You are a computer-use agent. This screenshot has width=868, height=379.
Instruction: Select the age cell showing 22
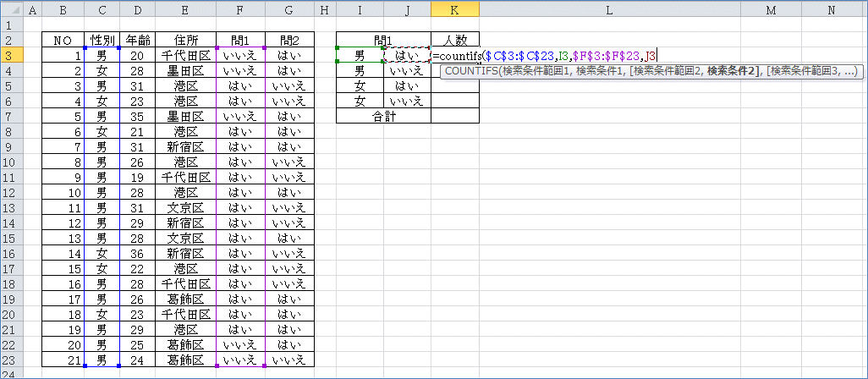137,269
